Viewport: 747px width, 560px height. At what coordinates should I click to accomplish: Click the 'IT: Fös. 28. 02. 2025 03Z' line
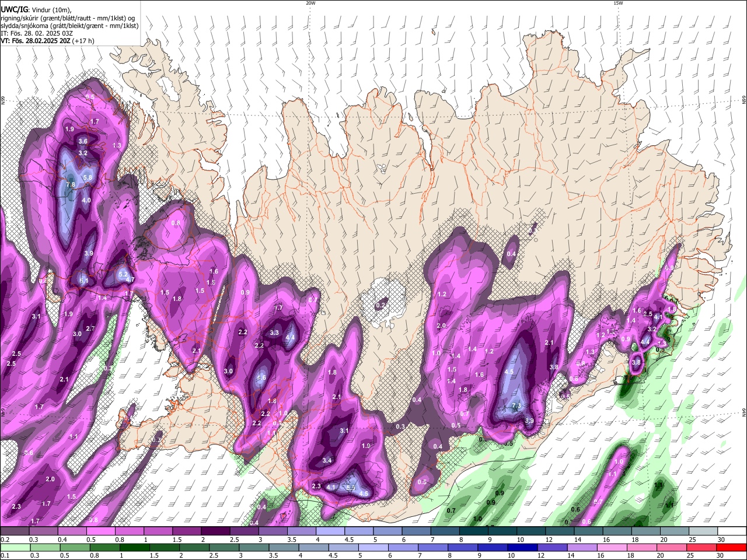coord(37,33)
